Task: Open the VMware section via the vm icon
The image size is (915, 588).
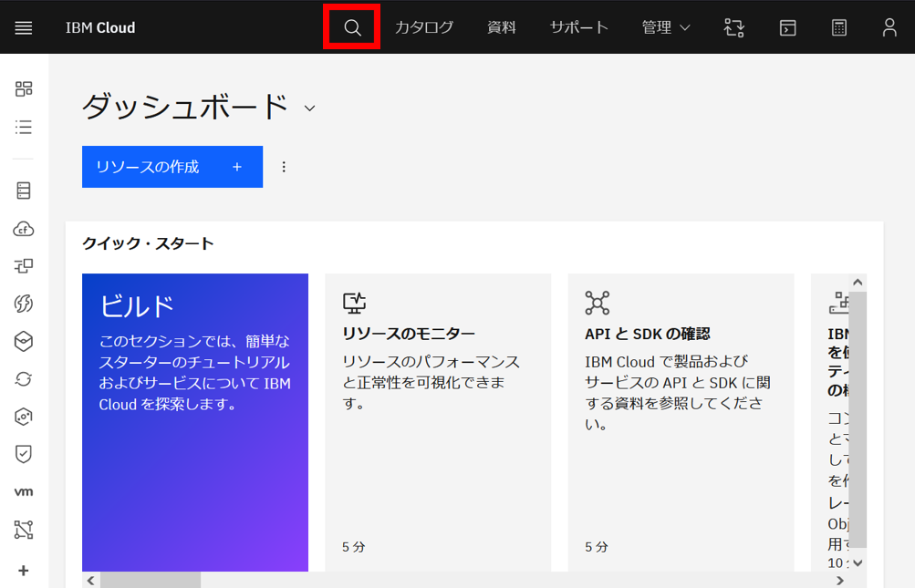Action: 23,491
